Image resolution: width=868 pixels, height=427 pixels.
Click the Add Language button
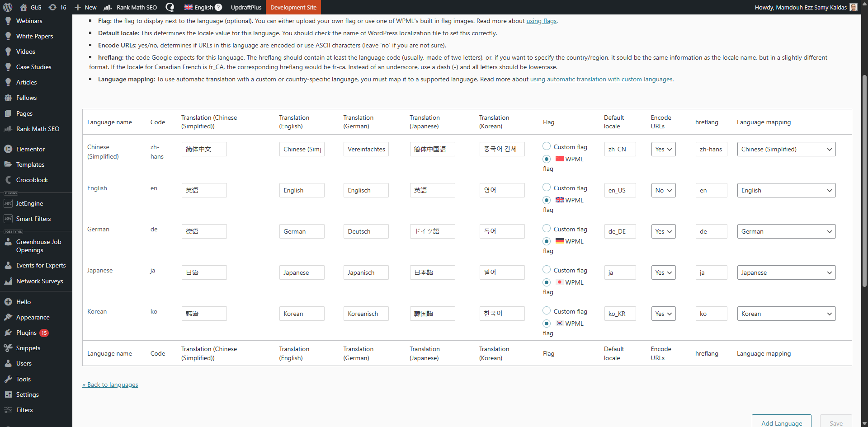[781, 423]
